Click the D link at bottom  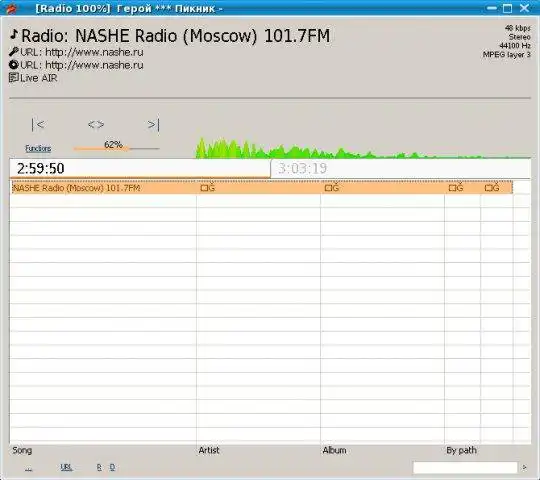pyautogui.click(x=112, y=467)
